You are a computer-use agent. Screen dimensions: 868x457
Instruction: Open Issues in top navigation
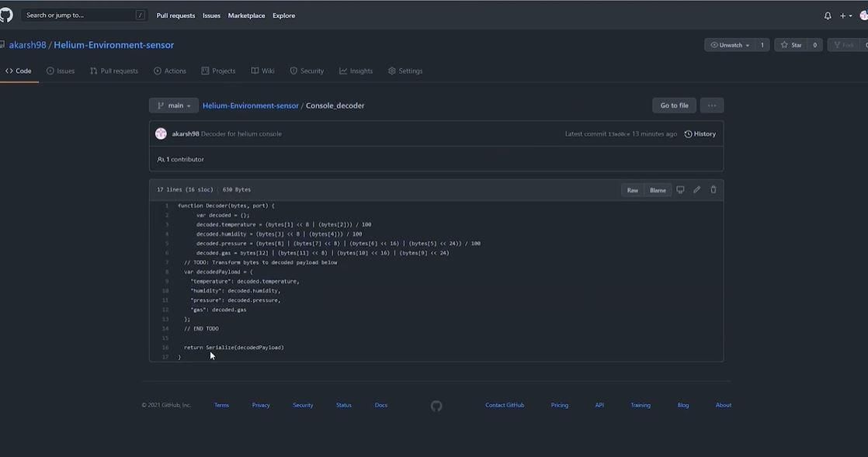(x=211, y=16)
